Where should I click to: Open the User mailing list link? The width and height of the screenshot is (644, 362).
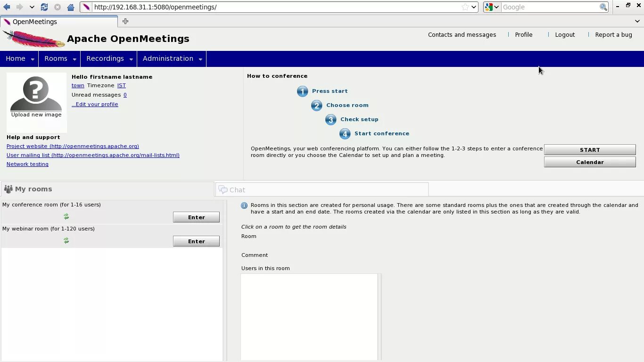(x=93, y=155)
